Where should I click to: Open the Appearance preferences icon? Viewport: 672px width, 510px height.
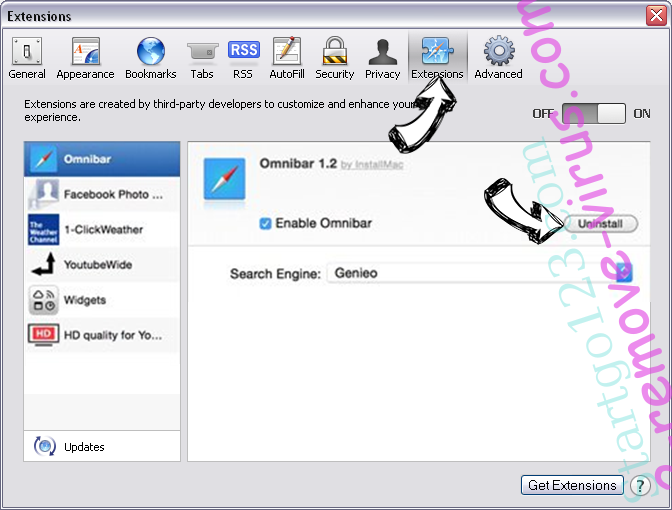86,51
